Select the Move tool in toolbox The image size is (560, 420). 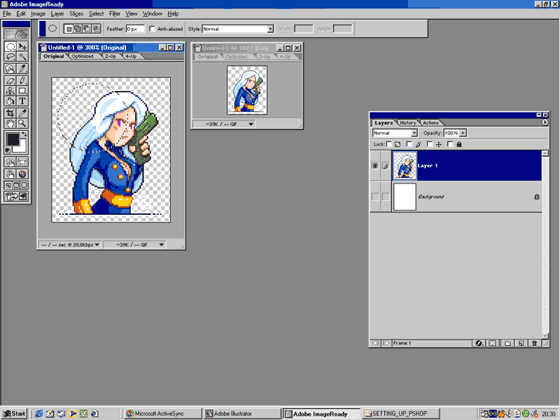22,46
